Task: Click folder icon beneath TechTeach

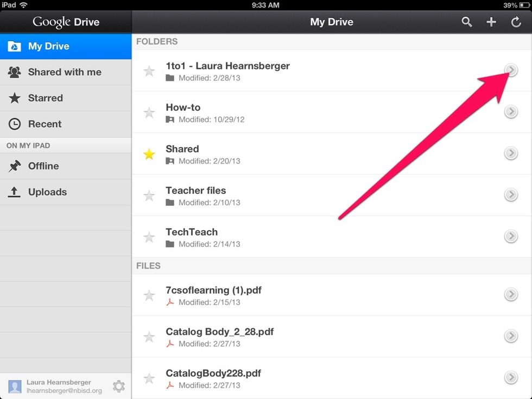Action: (170, 244)
